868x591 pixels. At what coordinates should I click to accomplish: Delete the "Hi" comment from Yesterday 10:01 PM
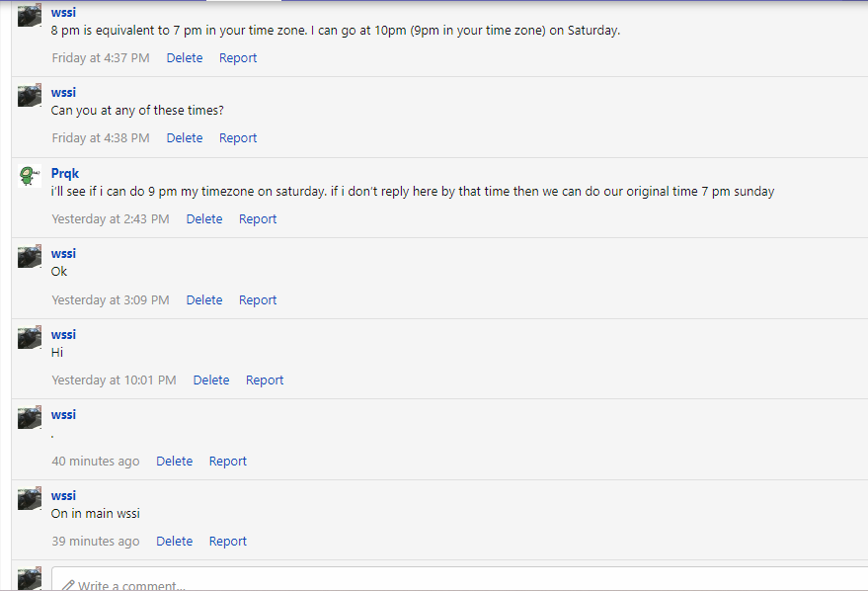[211, 380]
